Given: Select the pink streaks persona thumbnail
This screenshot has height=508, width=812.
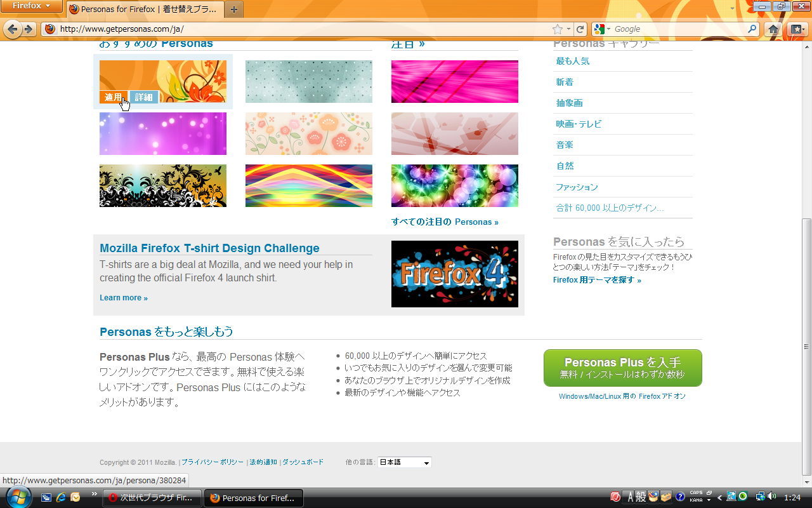Looking at the screenshot, I should [455, 81].
